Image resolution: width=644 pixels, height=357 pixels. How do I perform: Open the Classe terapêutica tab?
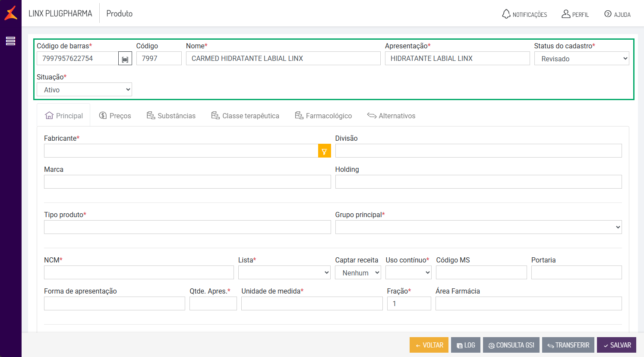pos(245,116)
